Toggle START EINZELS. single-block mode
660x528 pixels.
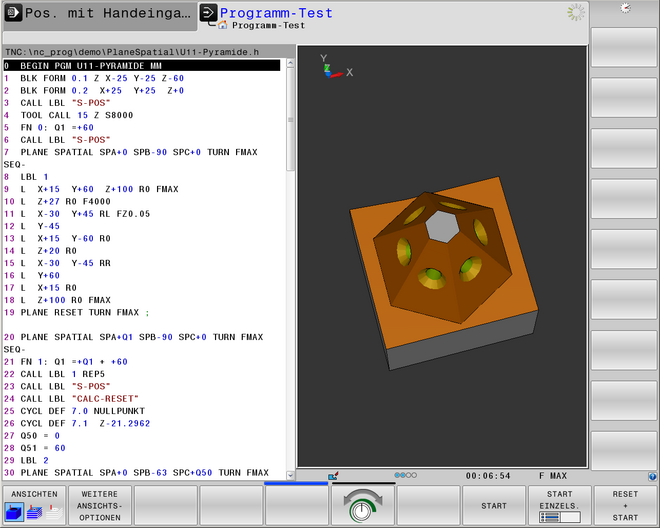[558, 506]
